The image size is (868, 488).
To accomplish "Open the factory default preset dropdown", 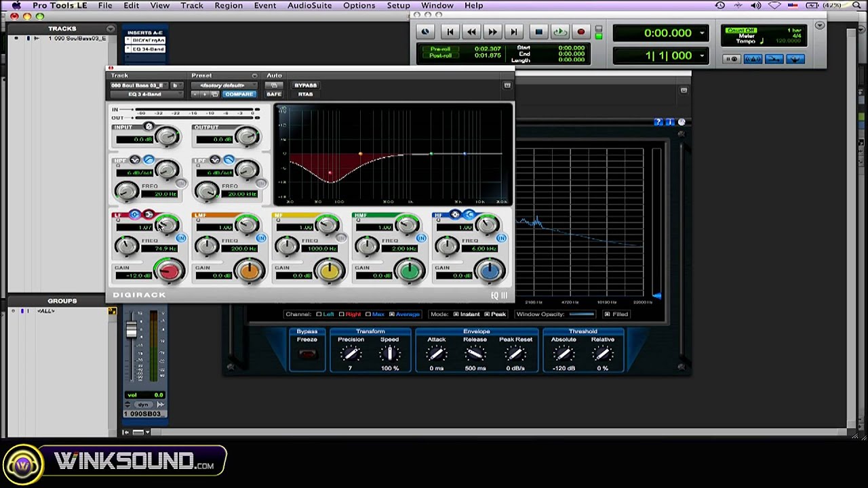I will [x=224, y=85].
